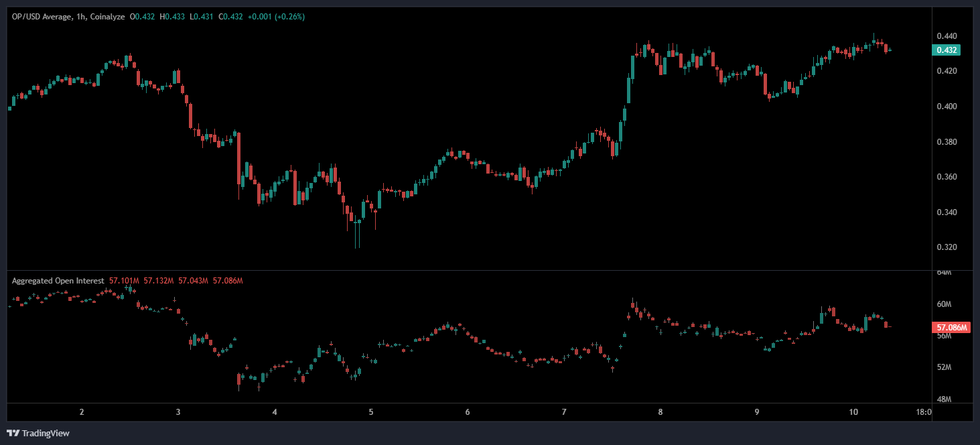
Task: Click the TradingView logo icon
Action: [x=13, y=433]
